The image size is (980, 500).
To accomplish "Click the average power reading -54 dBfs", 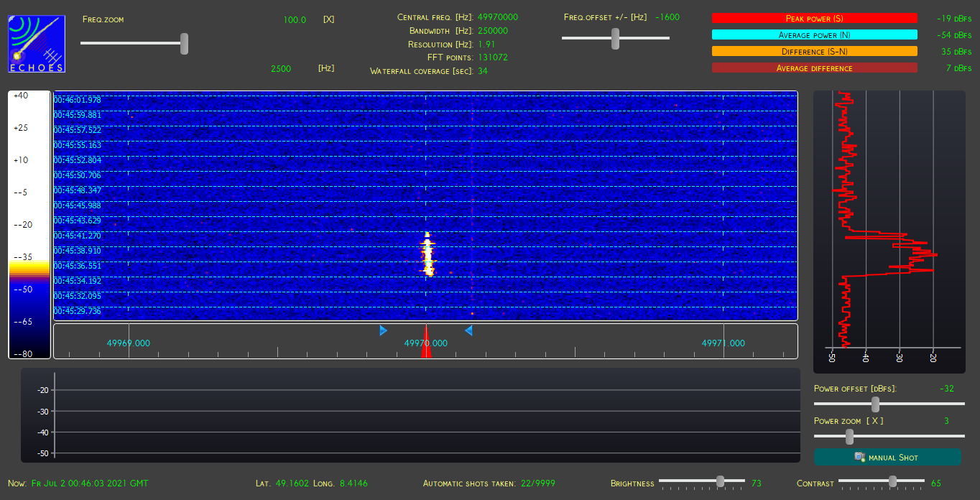I will tap(954, 35).
